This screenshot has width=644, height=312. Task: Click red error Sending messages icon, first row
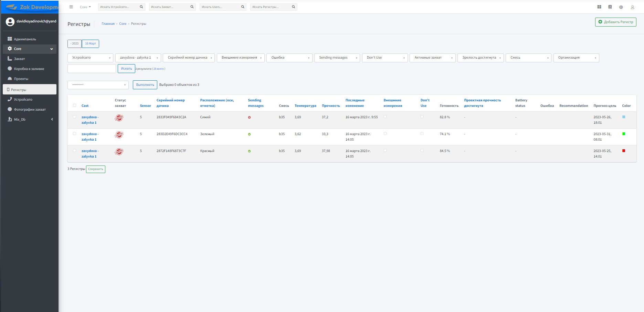[x=249, y=118]
